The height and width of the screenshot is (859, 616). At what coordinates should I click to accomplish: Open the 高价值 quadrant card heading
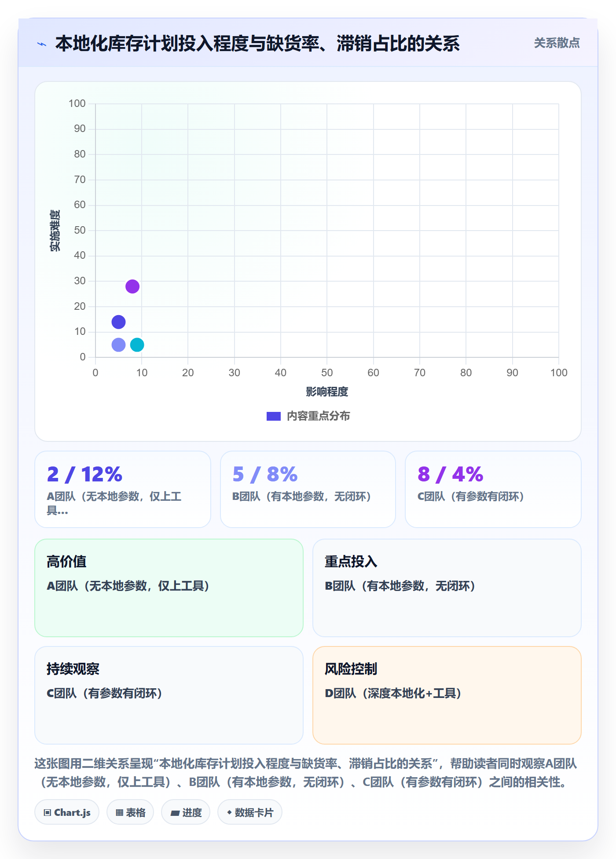(66, 562)
